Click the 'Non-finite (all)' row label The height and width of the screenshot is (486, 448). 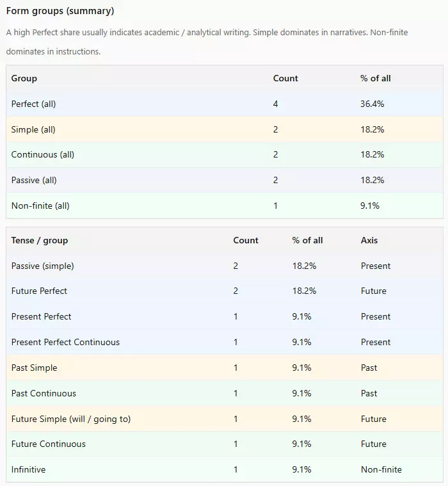coord(40,206)
